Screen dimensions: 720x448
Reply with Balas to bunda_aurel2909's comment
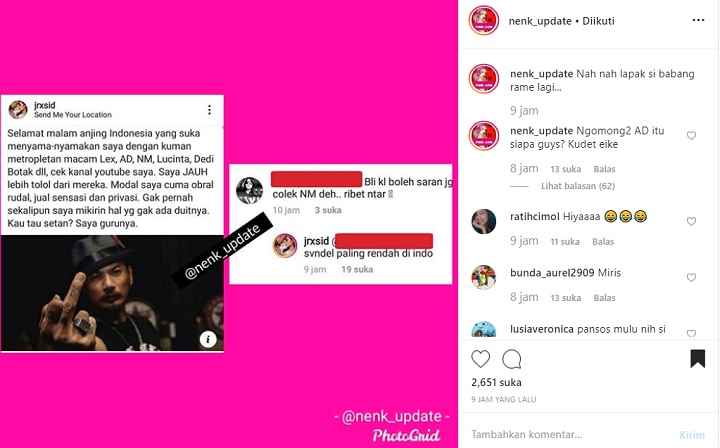tap(604, 298)
